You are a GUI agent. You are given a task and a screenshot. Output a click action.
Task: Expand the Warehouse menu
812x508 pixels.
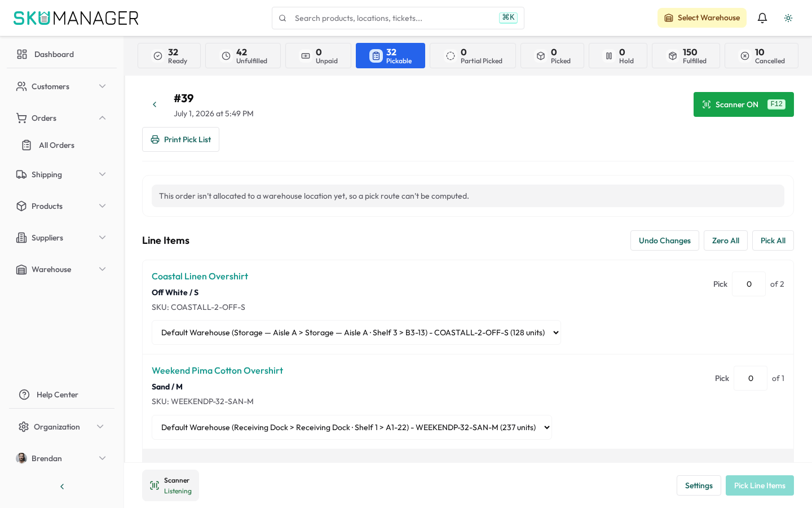tap(61, 269)
